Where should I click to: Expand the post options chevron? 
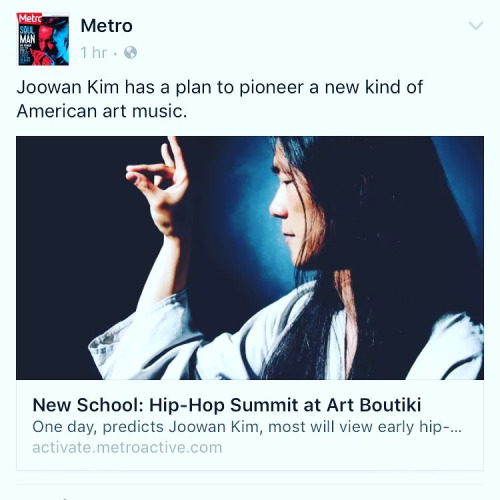476,26
